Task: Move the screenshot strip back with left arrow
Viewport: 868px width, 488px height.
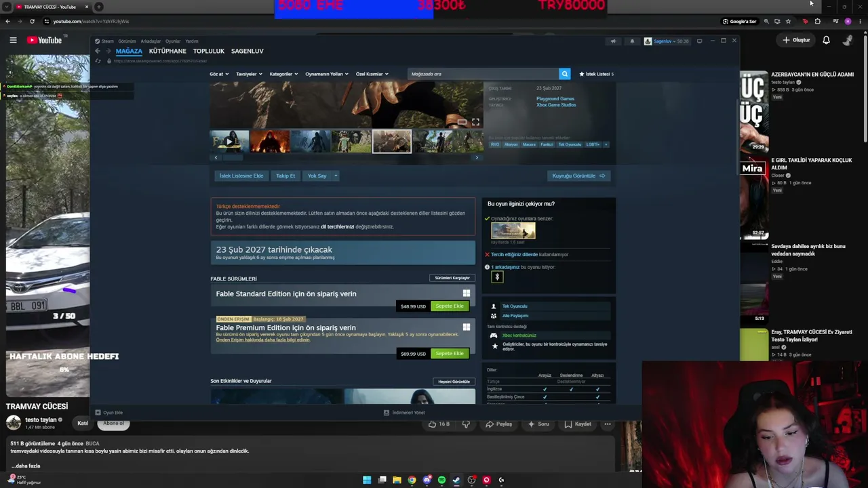Action: coord(216,157)
